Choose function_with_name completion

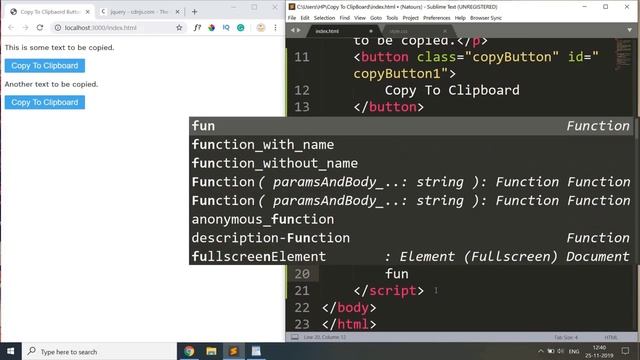[411, 145]
